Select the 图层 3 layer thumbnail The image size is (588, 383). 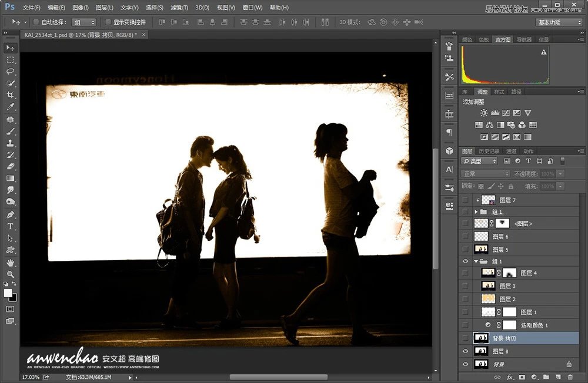coord(488,286)
